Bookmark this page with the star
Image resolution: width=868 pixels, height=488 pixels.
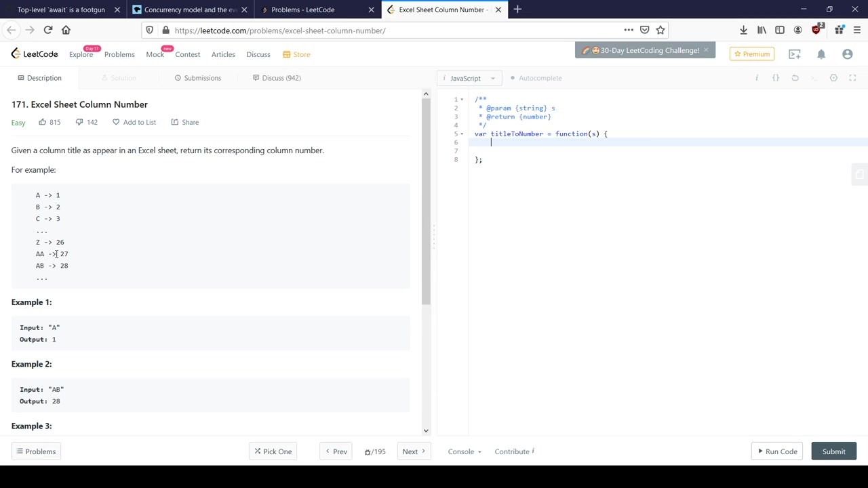[660, 30]
